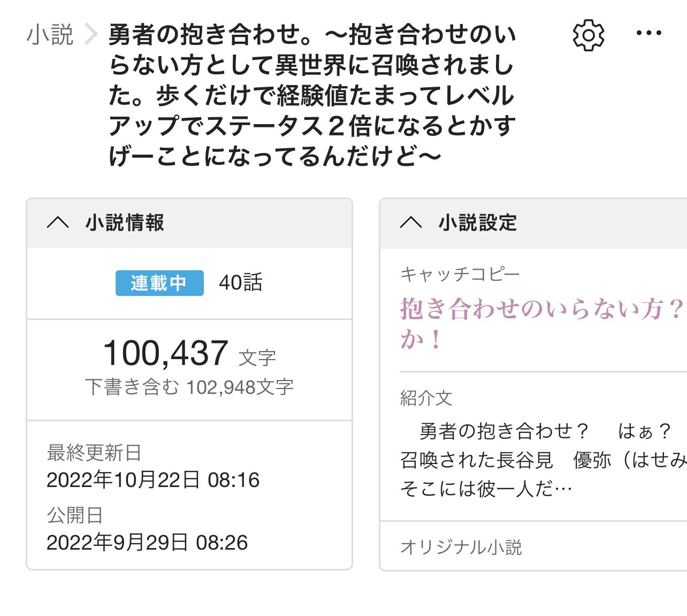This screenshot has height=616, width=687.
Task: Click the 小説情報 panel header title
Action: click(x=125, y=223)
